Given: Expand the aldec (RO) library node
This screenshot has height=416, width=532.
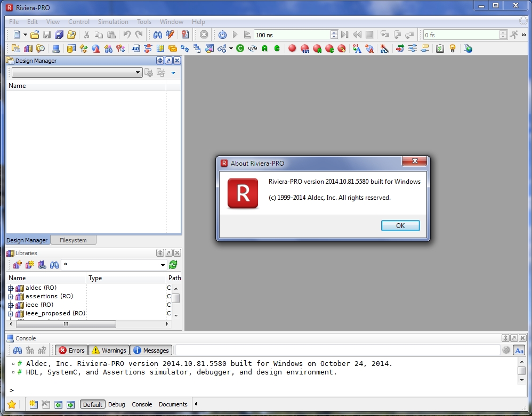Looking at the screenshot, I should [x=11, y=288].
